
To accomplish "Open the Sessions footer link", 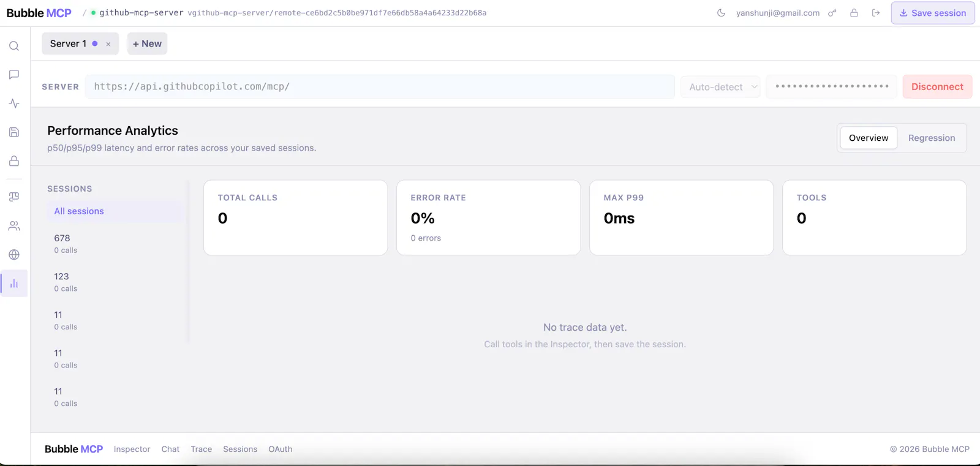I will click(240, 449).
